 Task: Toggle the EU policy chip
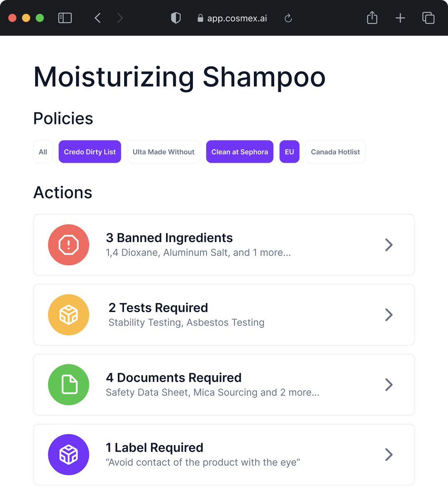(x=290, y=152)
